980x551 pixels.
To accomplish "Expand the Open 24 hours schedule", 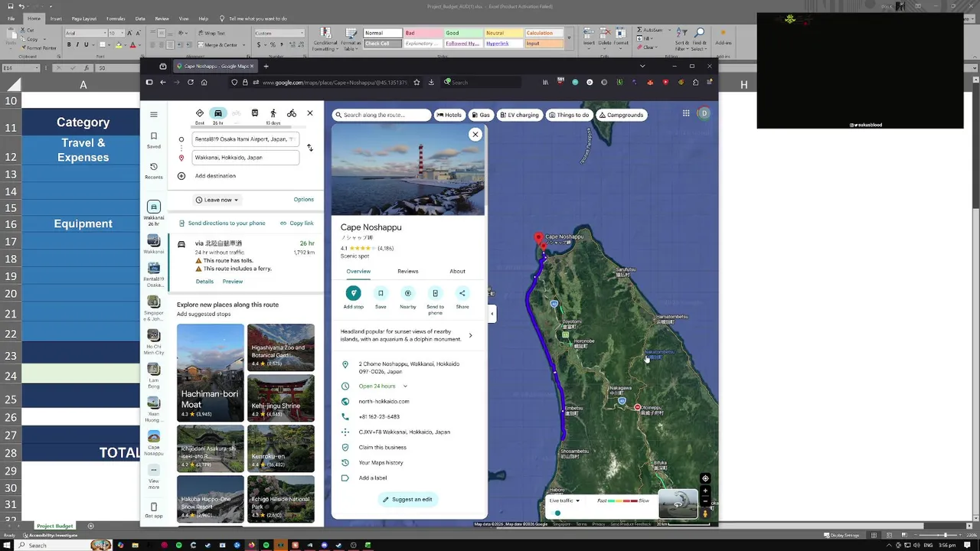I will (x=405, y=386).
